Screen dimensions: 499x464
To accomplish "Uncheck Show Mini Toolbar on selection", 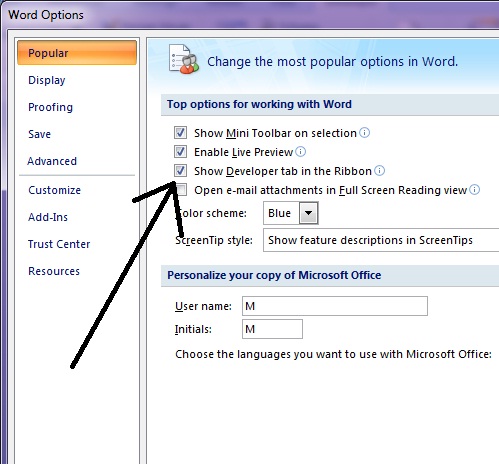I will coord(180,133).
